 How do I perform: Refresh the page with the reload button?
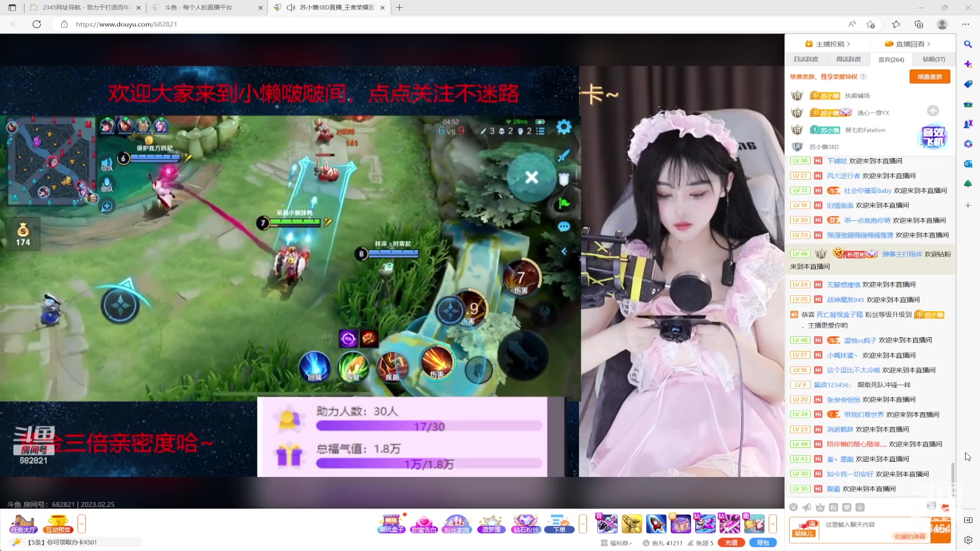[x=37, y=24]
